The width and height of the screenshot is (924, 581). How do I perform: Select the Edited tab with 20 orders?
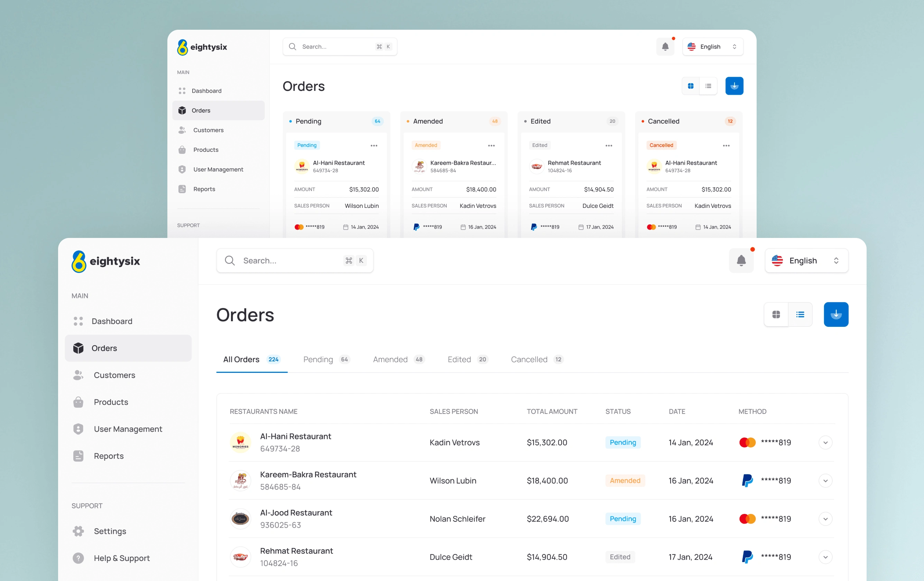(x=468, y=360)
